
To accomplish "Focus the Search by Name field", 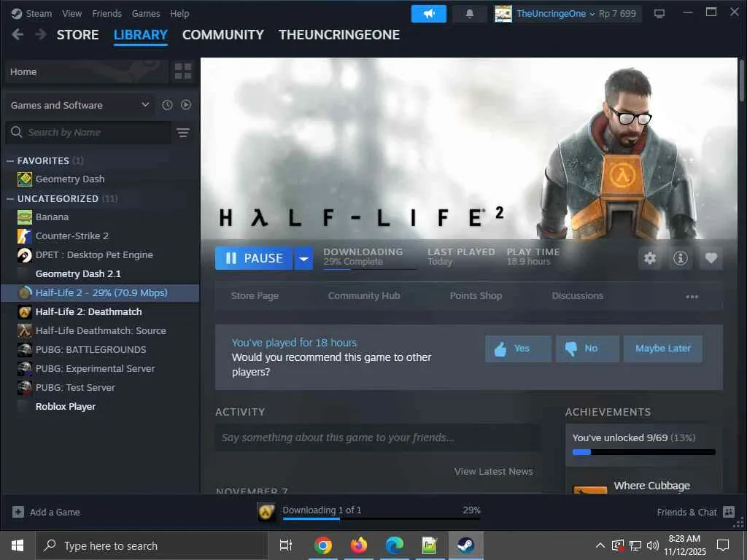I will pyautogui.click(x=88, y=133).
